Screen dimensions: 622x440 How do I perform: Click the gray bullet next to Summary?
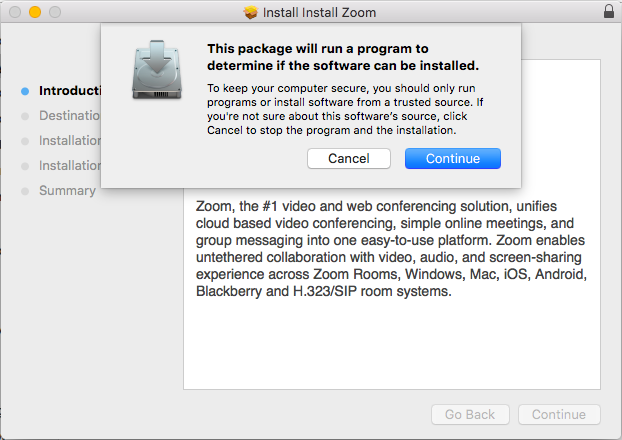(x=25, y=191)
